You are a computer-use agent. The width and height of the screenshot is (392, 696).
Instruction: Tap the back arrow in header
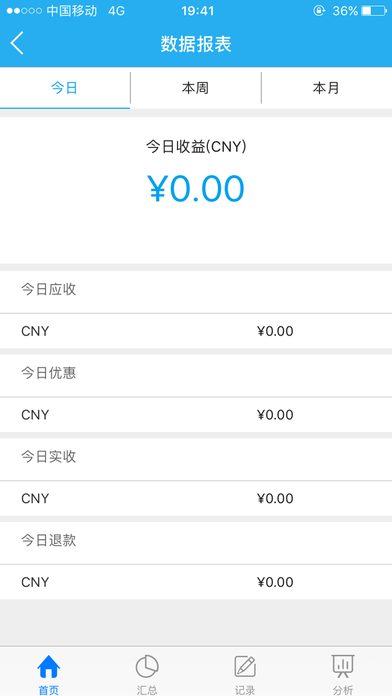(x=17, y=44)
